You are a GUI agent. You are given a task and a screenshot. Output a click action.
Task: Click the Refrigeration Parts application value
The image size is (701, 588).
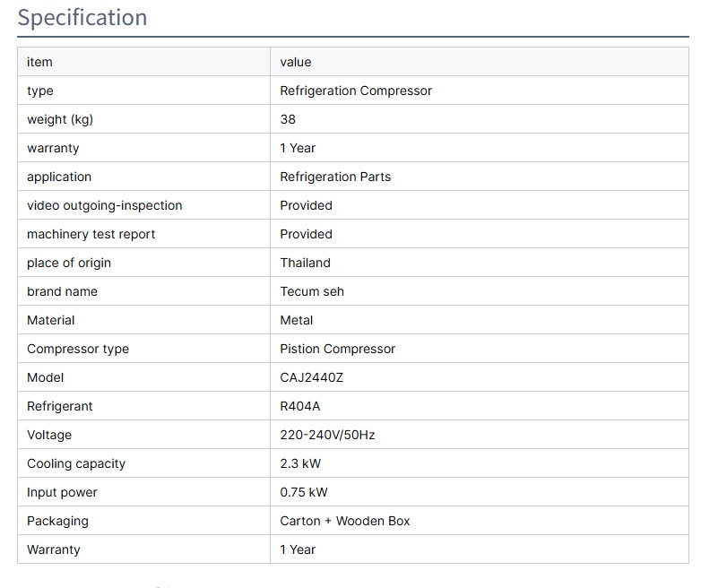tap(335, 177)
